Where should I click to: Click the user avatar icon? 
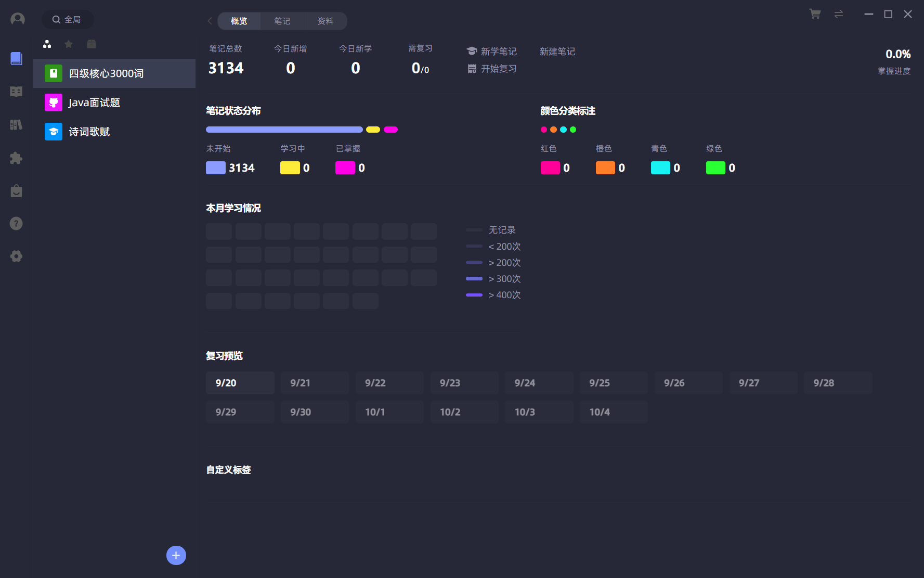tap(17, 19)
